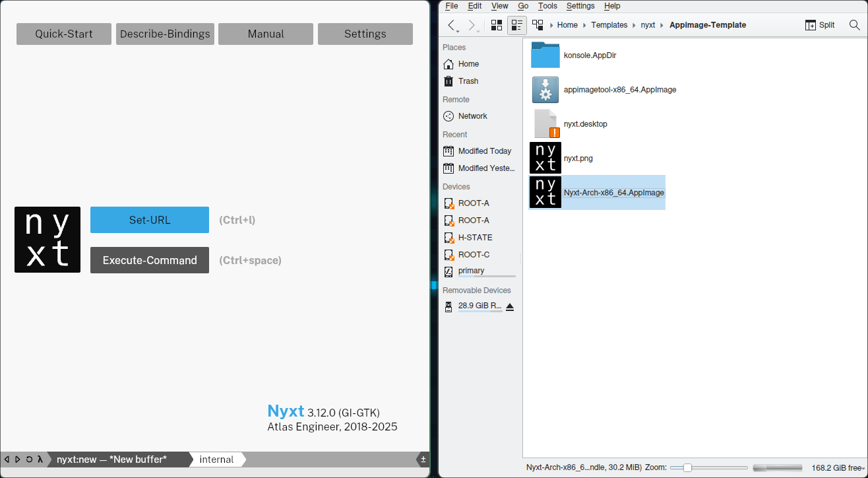Screen dimensions: 868x478
Task: Go to Home in the breadcrumb path
Action: point(567,25)
